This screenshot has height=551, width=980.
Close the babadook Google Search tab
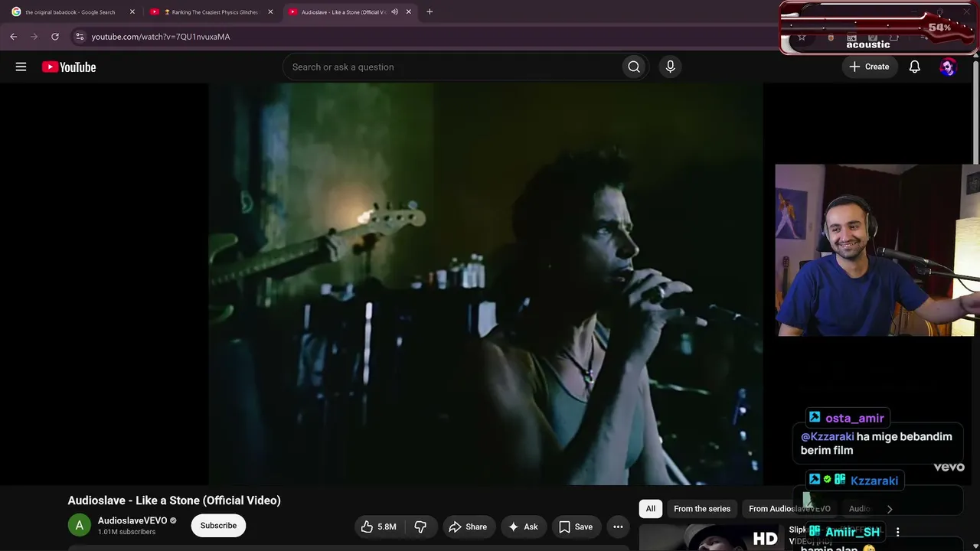(x=132, y=12)
